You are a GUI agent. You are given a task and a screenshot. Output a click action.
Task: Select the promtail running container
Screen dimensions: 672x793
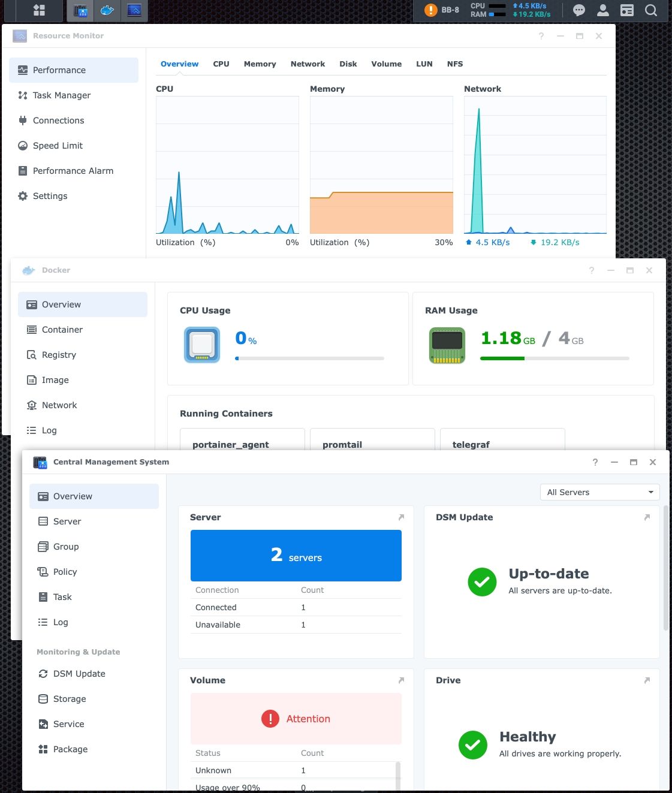372,439
